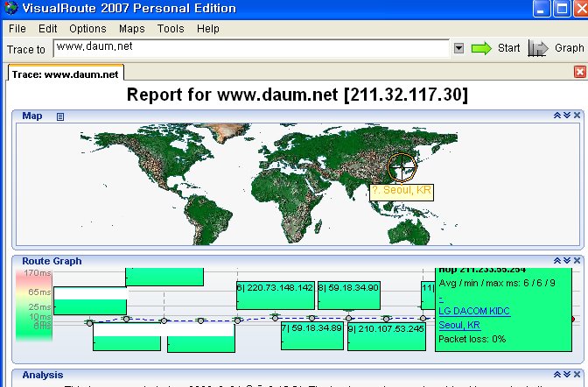The image size is (588, 387).
Task: Click the Report for www.daum.net heading
Action: [297, 95]
